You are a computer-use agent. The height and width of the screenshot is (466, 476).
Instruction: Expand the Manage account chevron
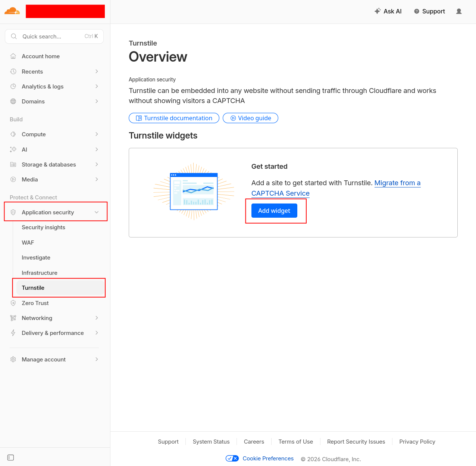coord(97,359)
